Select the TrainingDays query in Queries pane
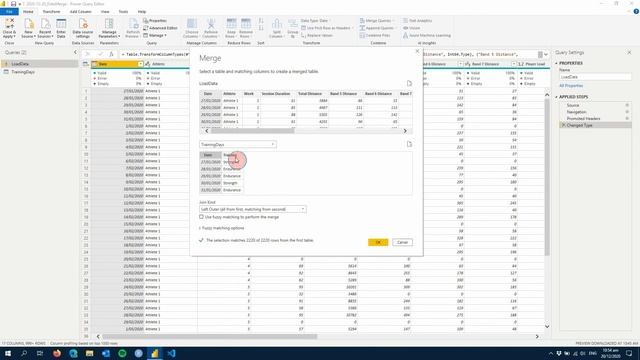 39,72
